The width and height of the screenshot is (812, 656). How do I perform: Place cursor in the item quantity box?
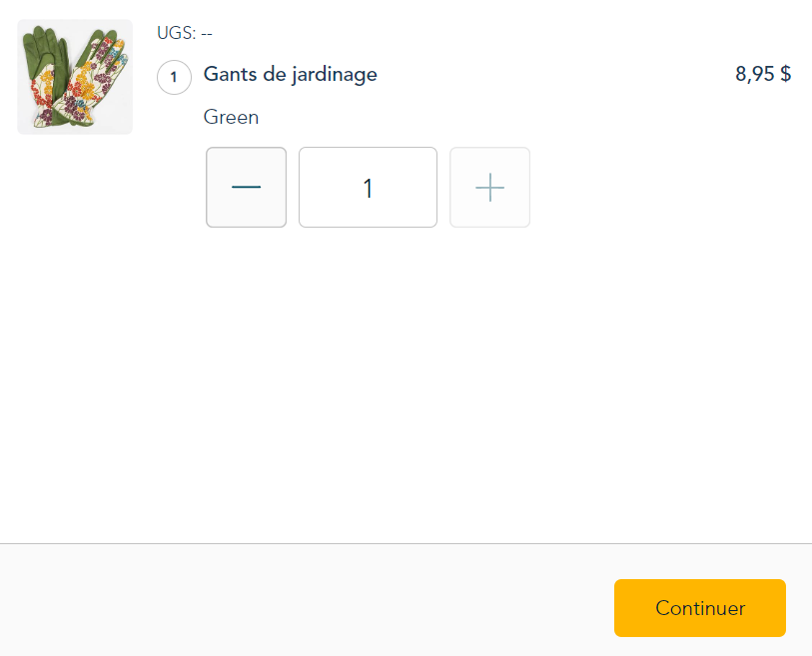368,187
